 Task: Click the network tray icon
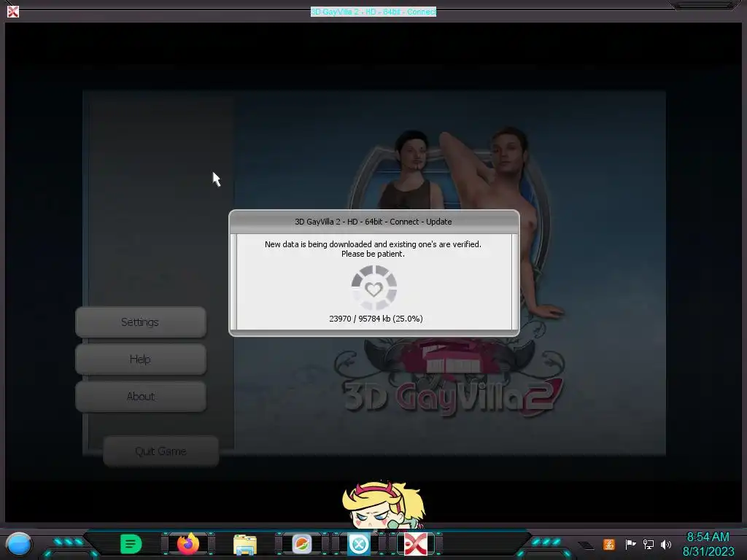649,544
